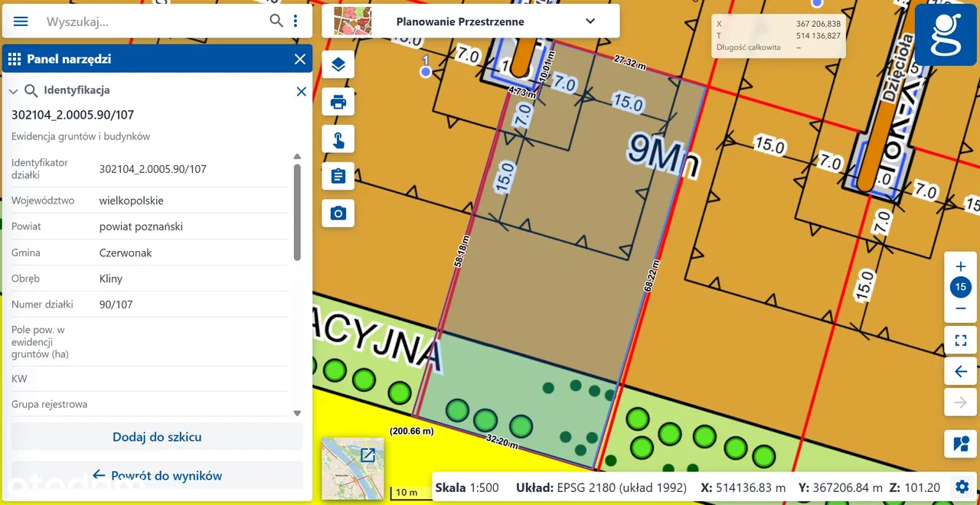Activate the touch identify tool

[338, 140]
